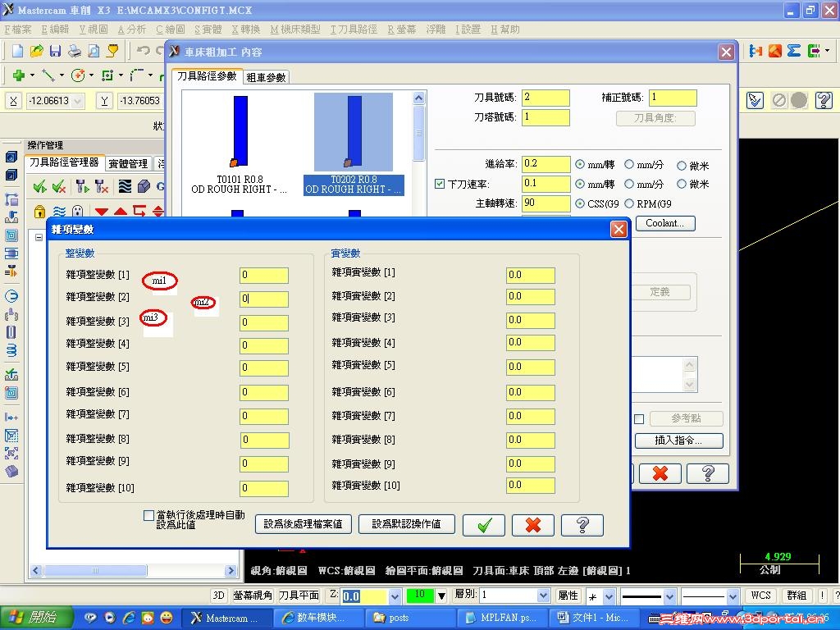Click the Verify solid block icon
Image resolution: width=840 pixels, height=630 pixels.
[x=144, y=186]
